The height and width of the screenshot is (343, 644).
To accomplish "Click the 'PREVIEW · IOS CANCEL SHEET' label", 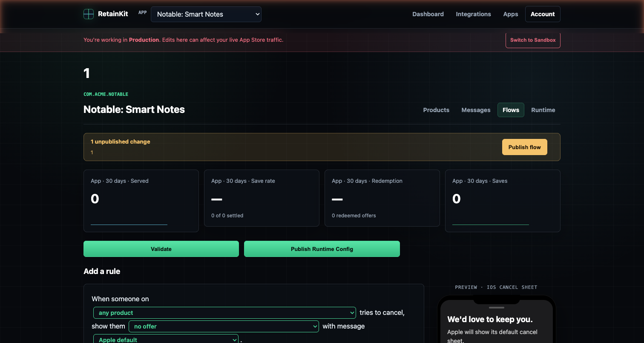I will tap(496, 287).
